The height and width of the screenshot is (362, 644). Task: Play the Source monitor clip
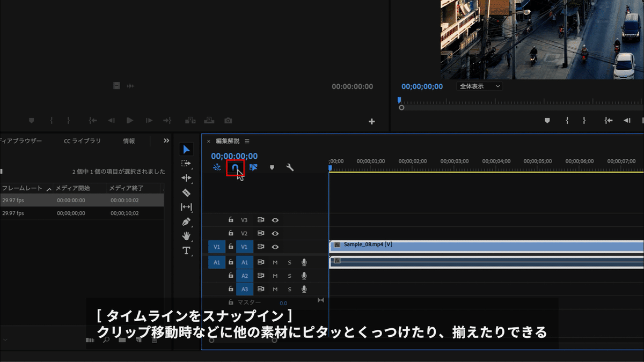point(130,121)
